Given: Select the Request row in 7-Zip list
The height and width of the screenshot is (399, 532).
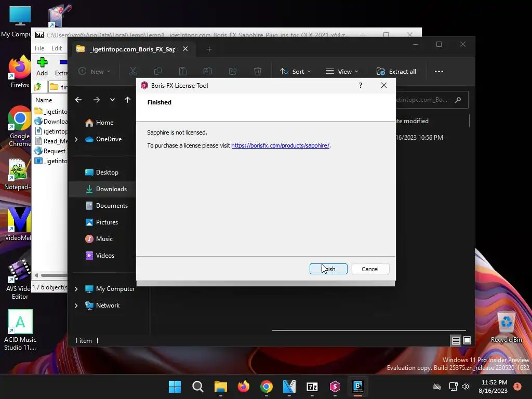Looking at the screenshot, I should coord(50,151).
